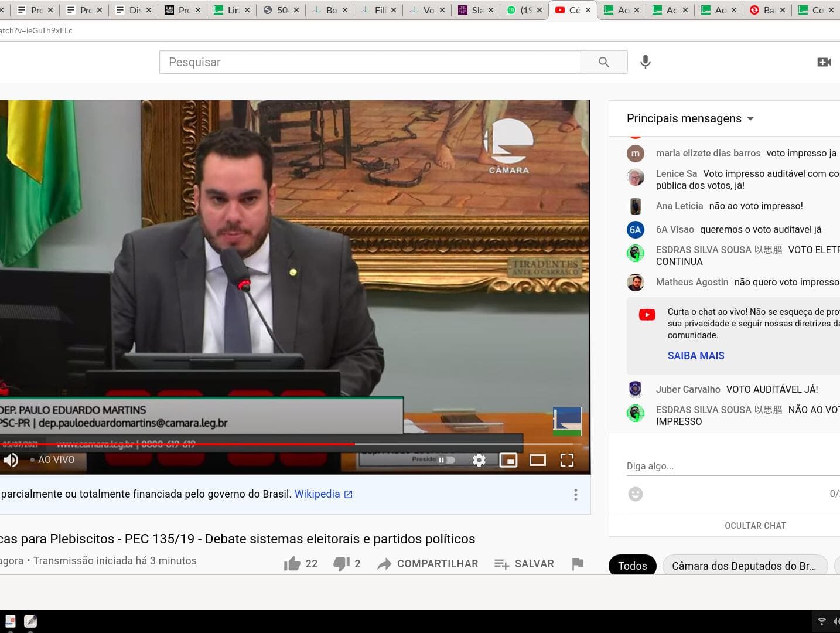Screen dimensions: 840x633
Task: Enable theater mode view
Action: (537, 460)
